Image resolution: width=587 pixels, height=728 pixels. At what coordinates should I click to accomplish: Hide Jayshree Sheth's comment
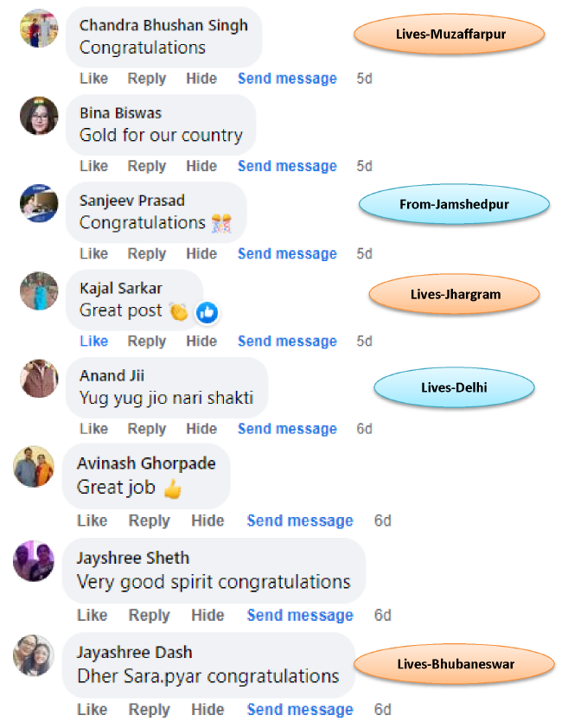pos(207,616)
